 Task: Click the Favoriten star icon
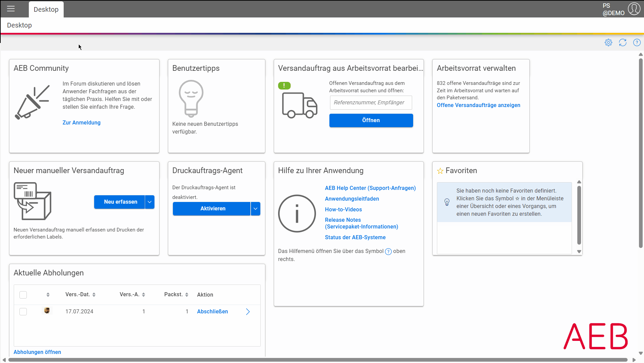click(440, 171)
